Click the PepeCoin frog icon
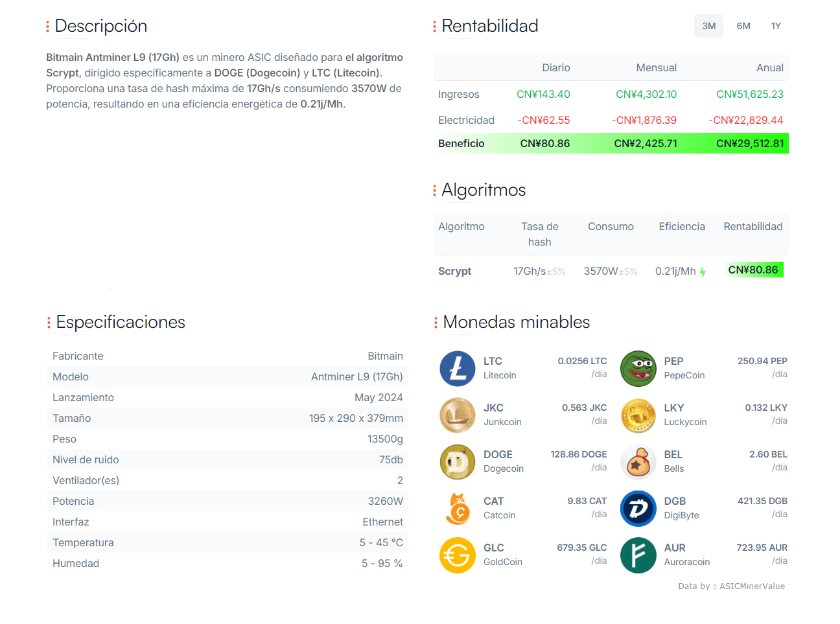The height and width of the screenshot is (624, 840). point(638,369)
